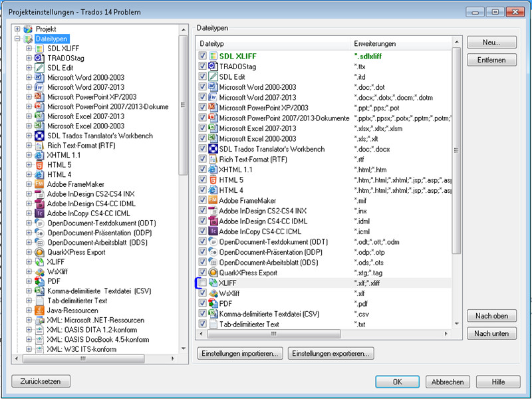The image size is (532, 399).
Task: Expand the XLIFF tree node
Action: (x=29, y=262)
